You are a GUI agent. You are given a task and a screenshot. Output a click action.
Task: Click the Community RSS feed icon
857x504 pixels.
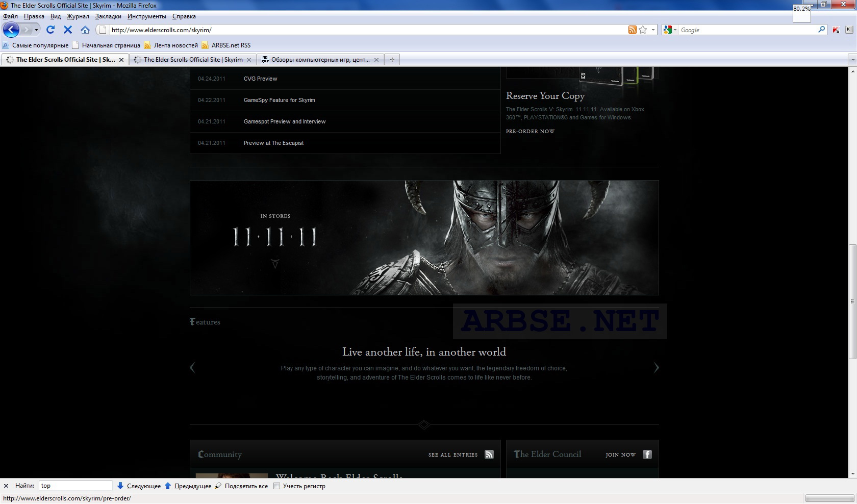point(489,455)
